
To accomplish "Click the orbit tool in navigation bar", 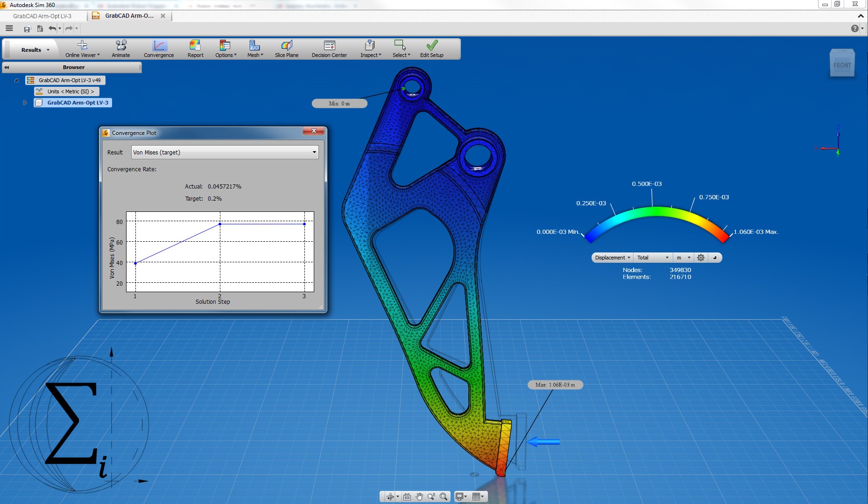I will pos(390,497).
